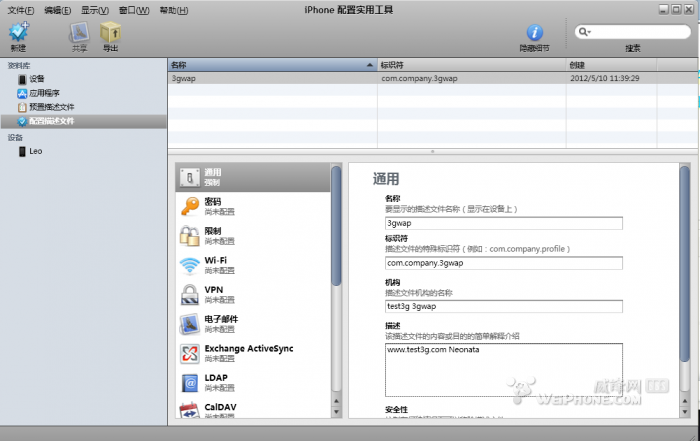
Task: Click the Description text area
Action: (x=504, y=370)
